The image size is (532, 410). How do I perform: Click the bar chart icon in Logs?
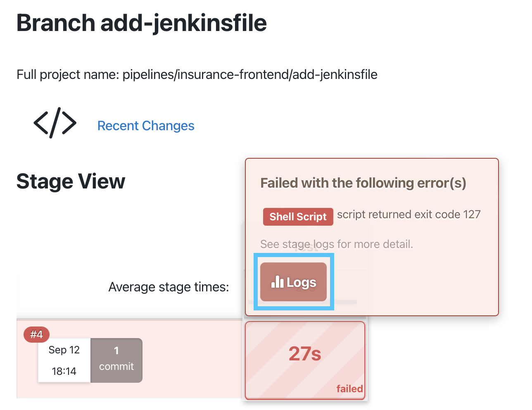[x=278, y=282]
